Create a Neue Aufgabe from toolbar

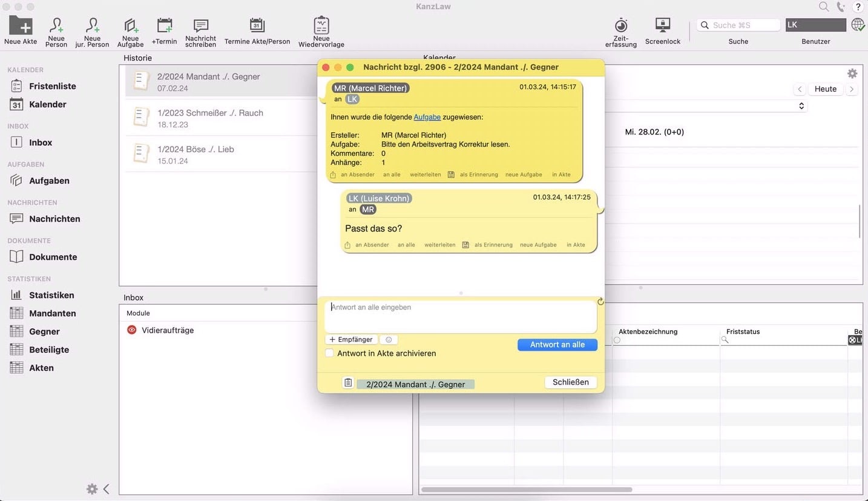pos(130,32)
